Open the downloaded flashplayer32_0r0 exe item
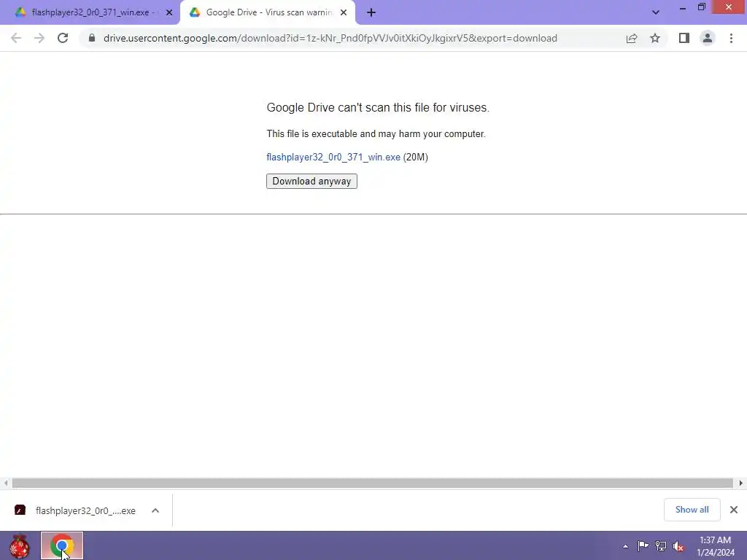Screen dimensions: 747x560 point(76,510)
